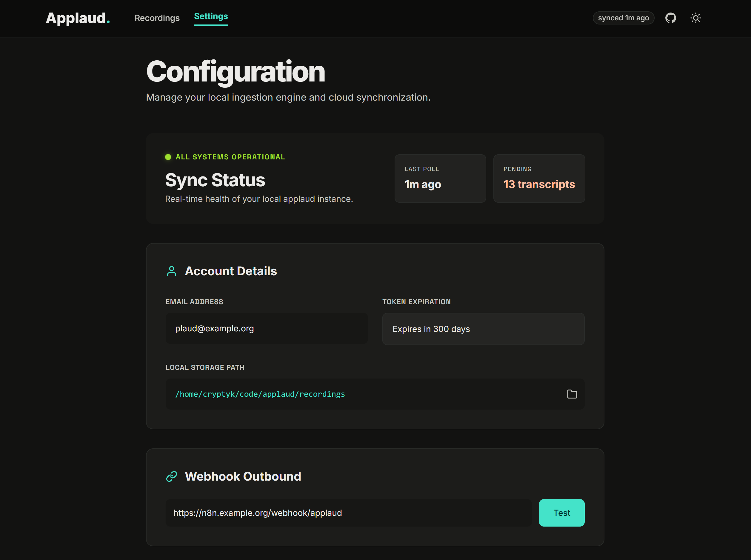The height and width of the screenshot is (560, 751).
Task: Click the 'Sync Status' heading
Action: click(x=215, y=180)
